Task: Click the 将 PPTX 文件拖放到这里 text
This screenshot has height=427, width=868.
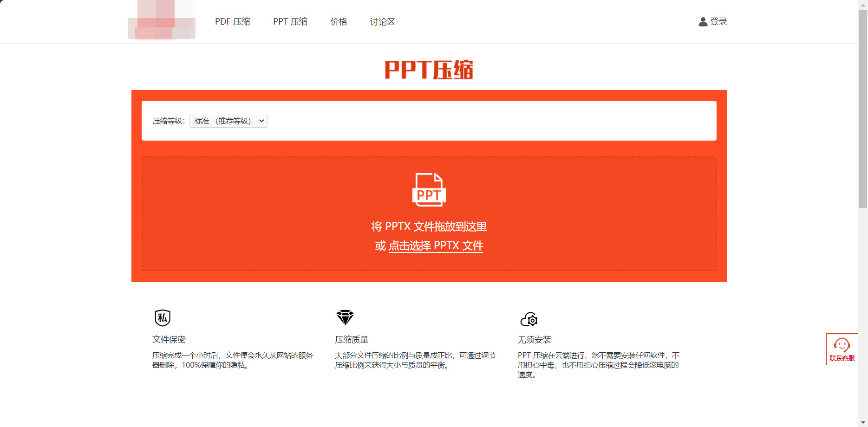Action: point(429,226)
